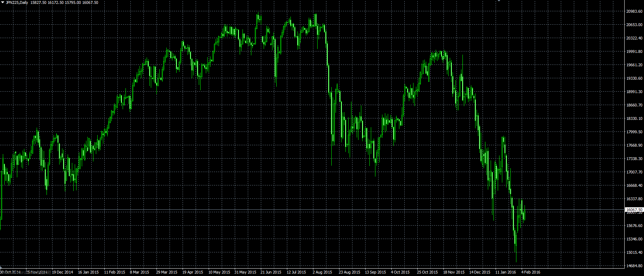Image resolution: width=644 pixels, height=276 pixels.
Task: Click the 17007.70 price scale label
Action: 634,172
